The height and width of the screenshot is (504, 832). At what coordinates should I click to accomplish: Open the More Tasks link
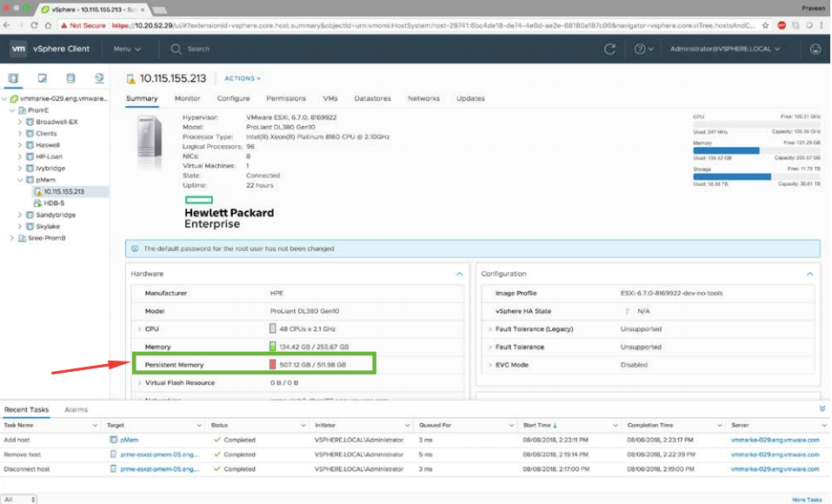click(807, 500)
